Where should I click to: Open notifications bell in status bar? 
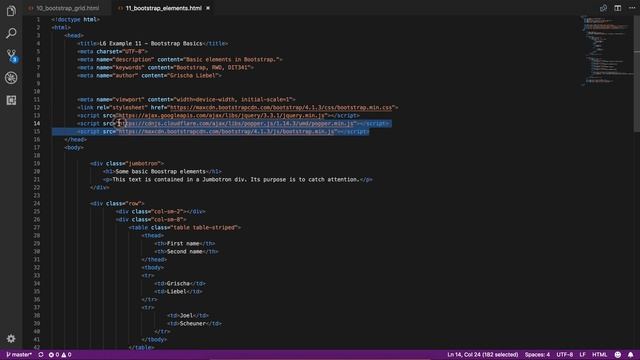631,355
